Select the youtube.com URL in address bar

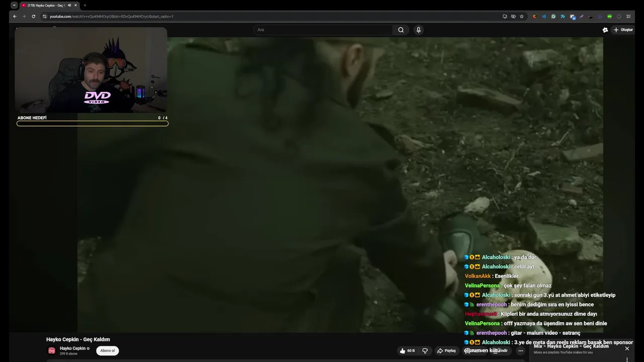(111, 16)
